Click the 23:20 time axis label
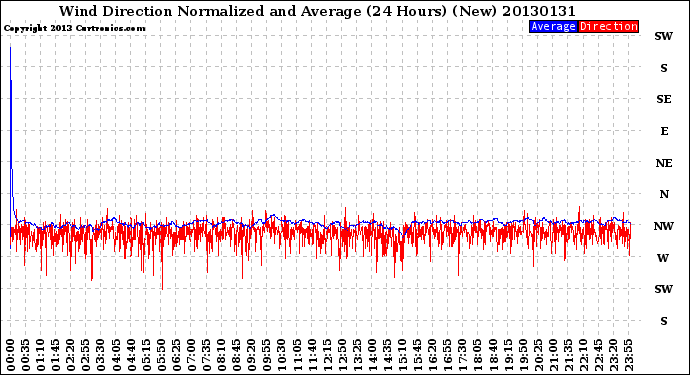This screenshot has width=690, height=375. tap(613, 355)
